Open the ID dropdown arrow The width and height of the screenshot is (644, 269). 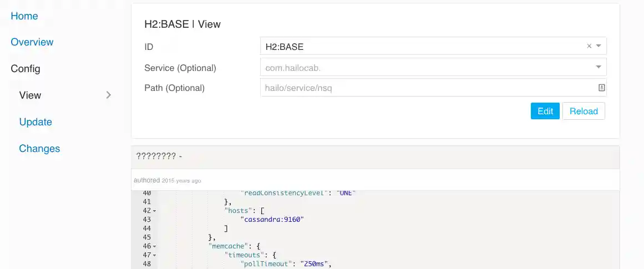click(x=599, y=47)
